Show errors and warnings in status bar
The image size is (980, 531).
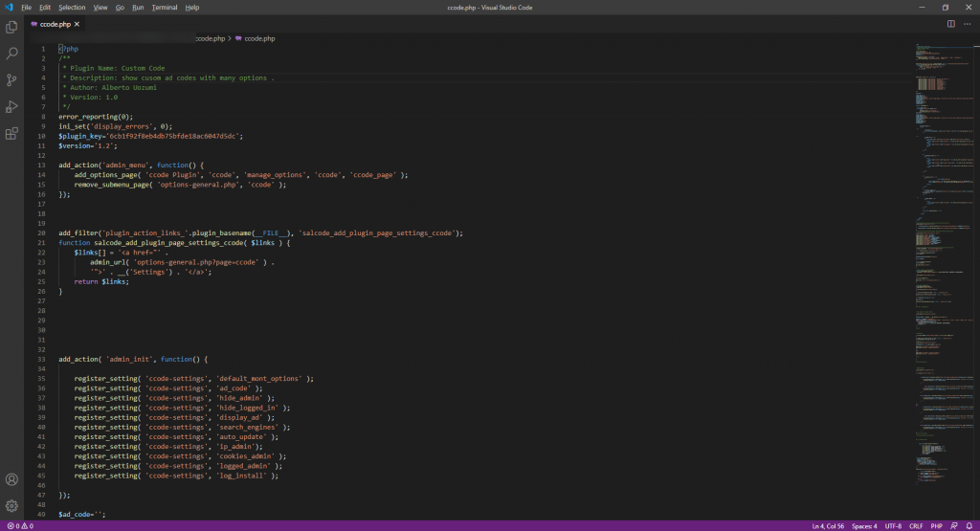pyautogui.click(x=20, y=526)
